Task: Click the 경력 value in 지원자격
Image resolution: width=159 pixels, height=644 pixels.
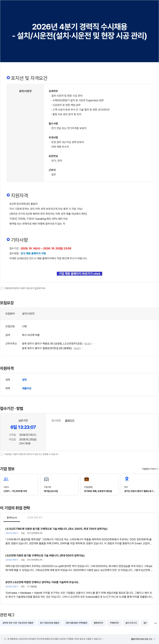Action: [x=24, y=380]
